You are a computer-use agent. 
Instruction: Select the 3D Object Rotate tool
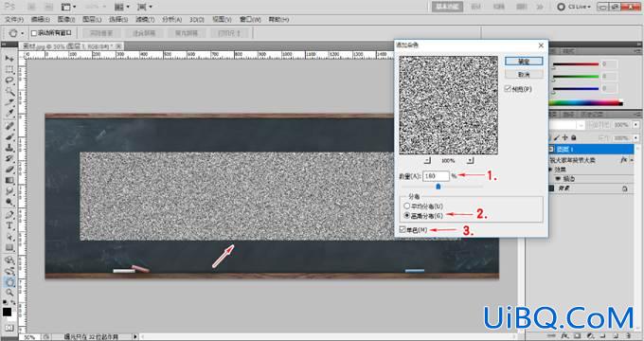click(x=9, y=260)
